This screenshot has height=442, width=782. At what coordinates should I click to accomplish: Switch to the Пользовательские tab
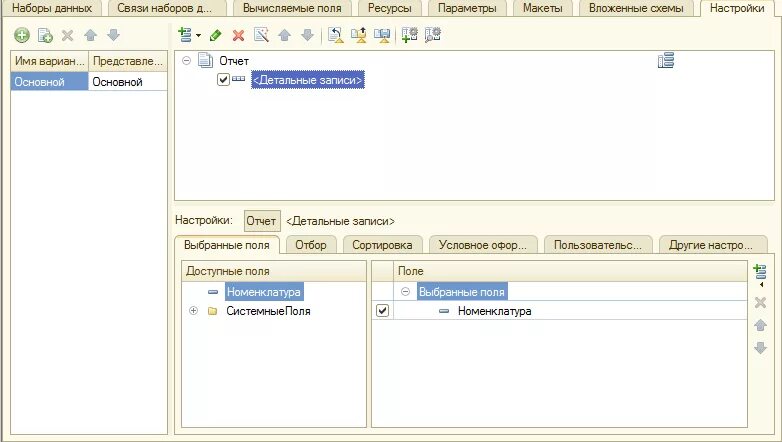(597, 245)
